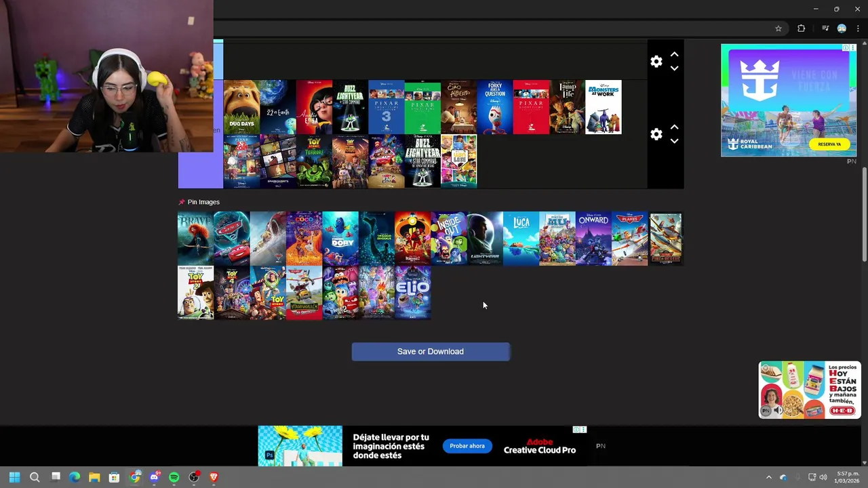Select the SparkShorts poster

coord(278,161)
